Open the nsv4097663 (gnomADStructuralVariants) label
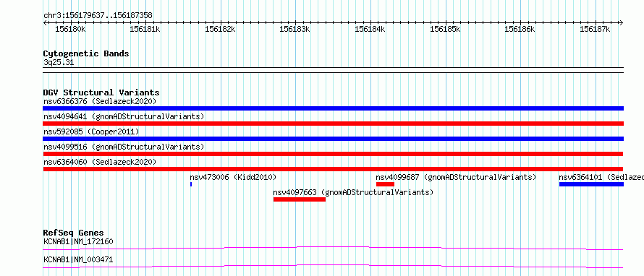The height and width of the screenshot is (276, 644). [353, 192]
